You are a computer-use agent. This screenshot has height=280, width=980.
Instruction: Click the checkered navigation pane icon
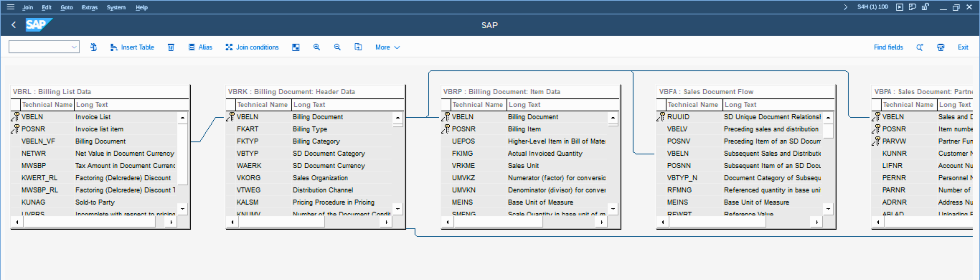point(296,47)
